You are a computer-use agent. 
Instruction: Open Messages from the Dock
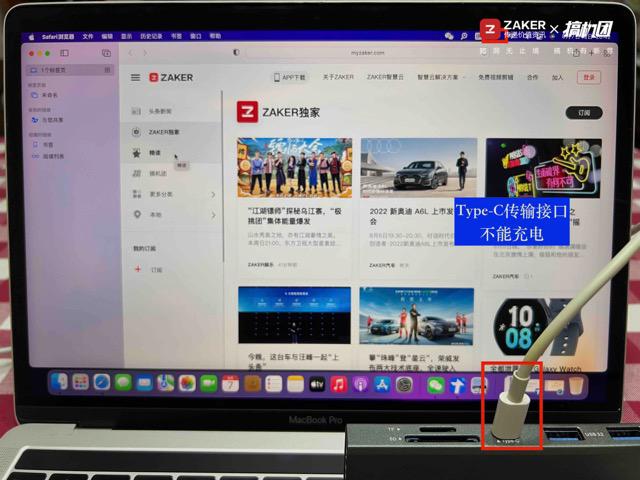pos(123,383)
